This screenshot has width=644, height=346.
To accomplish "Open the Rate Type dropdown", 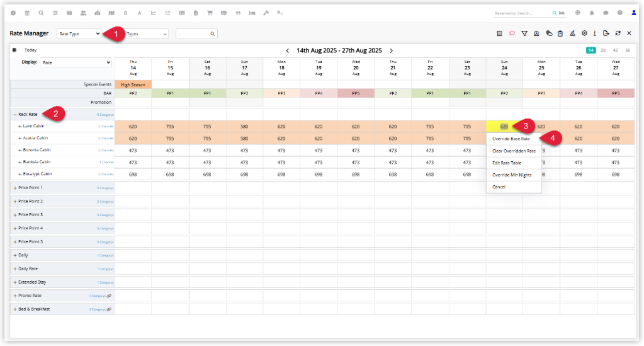I will coord(79,34).
